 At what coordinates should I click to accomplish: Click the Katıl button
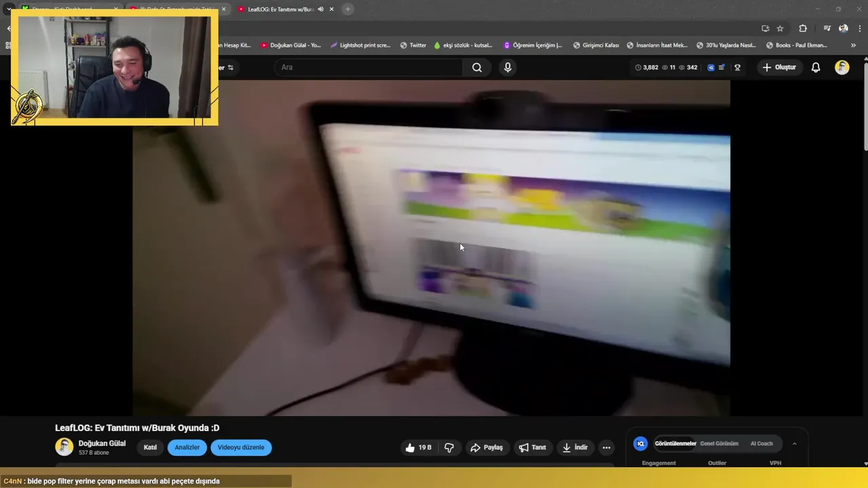pos(150,447)
